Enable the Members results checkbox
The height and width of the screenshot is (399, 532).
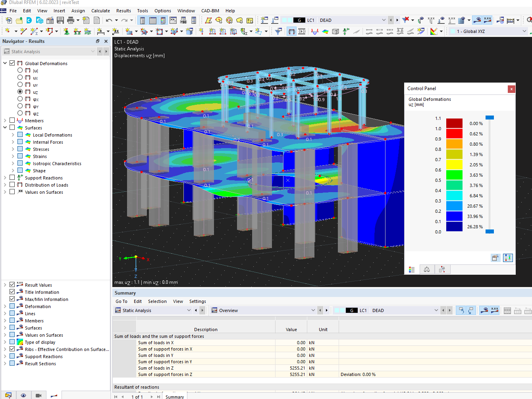[x=12, y=120]
